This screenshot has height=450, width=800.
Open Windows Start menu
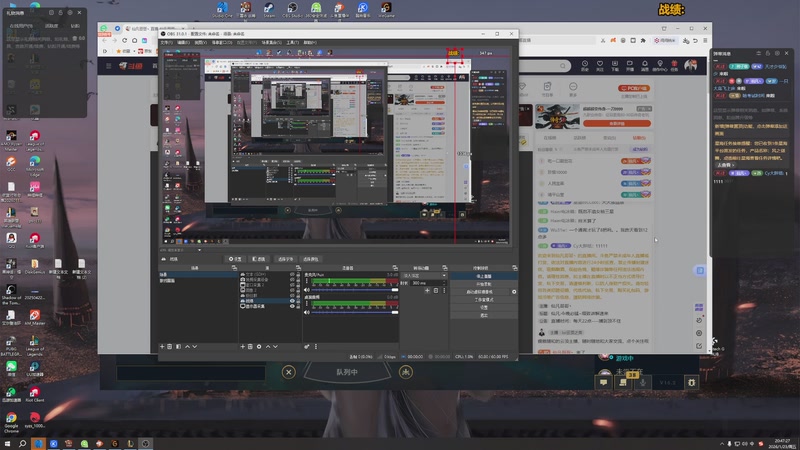click(7, 444)
